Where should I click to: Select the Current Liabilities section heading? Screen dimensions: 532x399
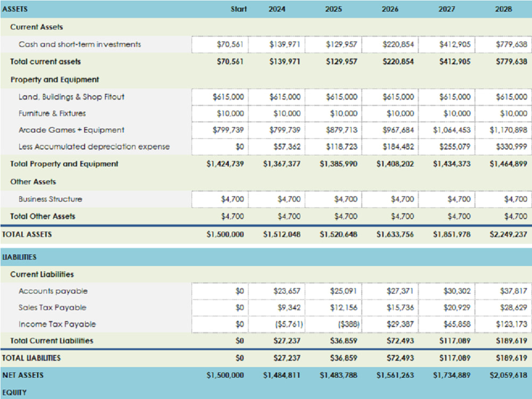[42, 275]
